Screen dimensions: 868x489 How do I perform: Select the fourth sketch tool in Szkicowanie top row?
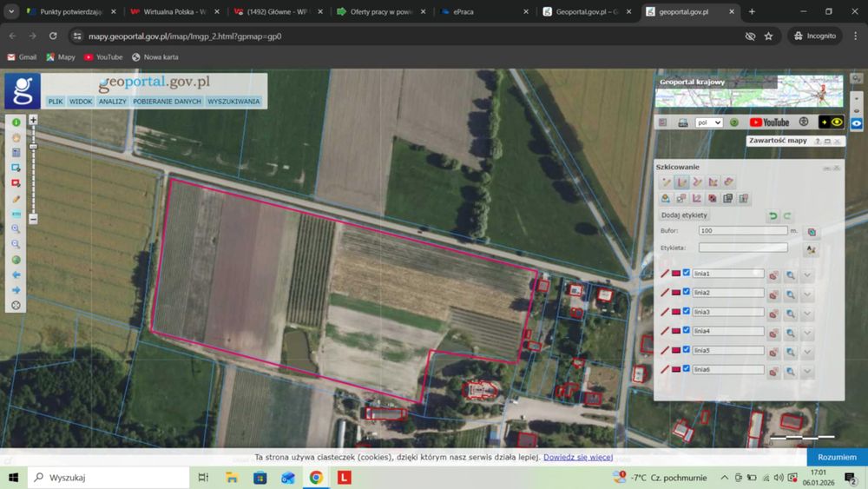pos(713,182)
